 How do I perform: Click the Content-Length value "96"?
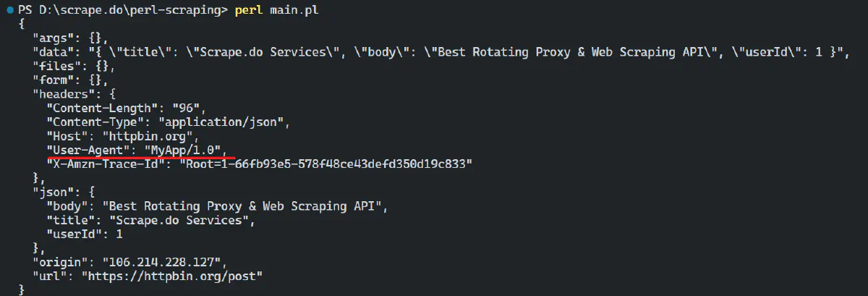pyautogui.click(x=190, y=108)
